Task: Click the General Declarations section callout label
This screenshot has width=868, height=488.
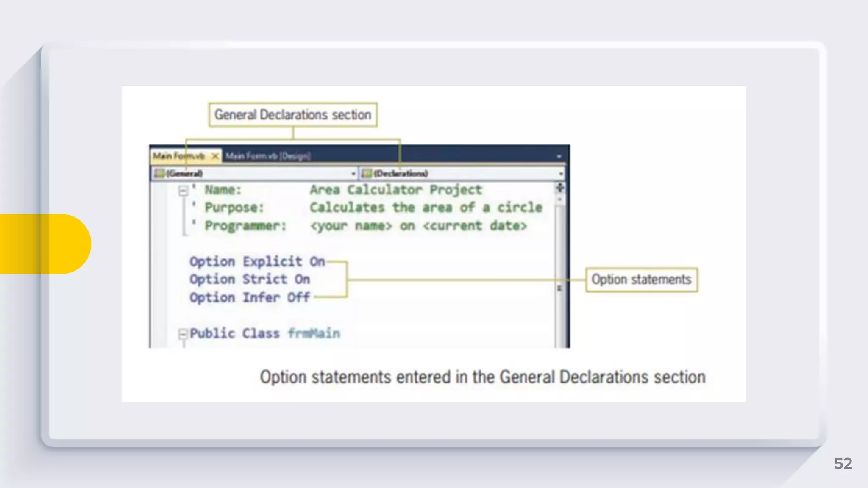Action: click(x=293, y=115)
